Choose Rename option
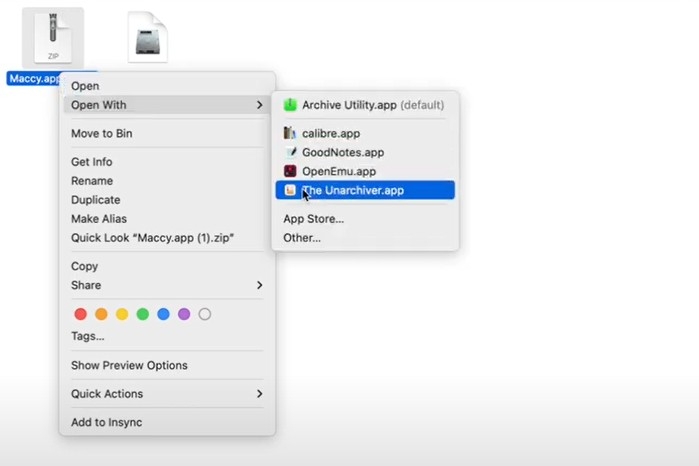This screenshot has height=466, width=699. [167, 181]
